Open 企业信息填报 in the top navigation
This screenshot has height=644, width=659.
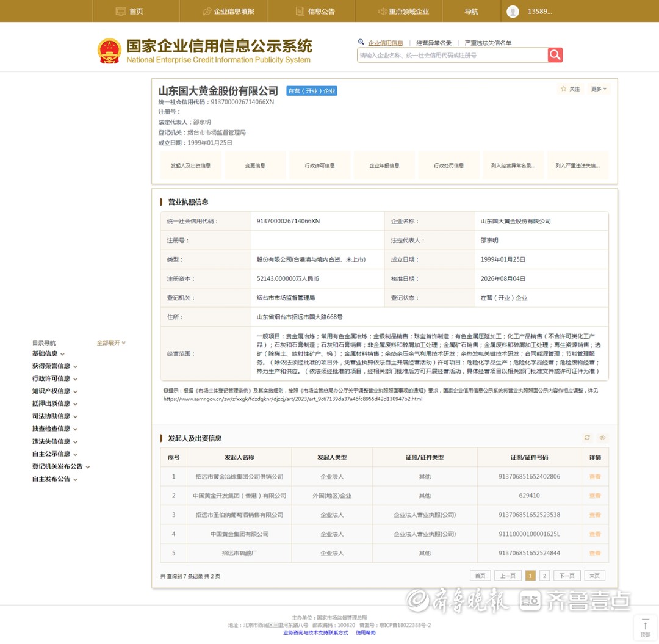pos(229,12)
